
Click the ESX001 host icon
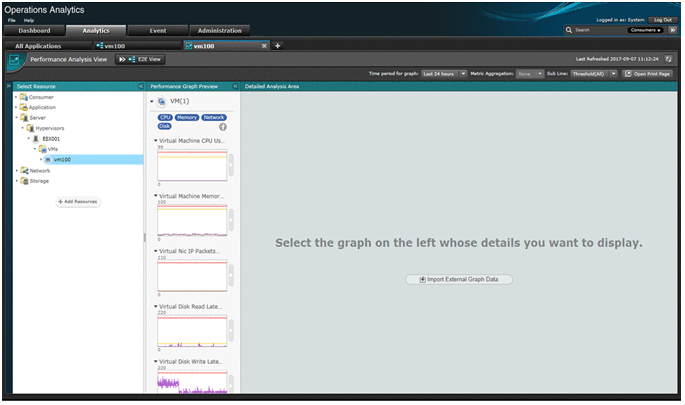point(36,139)
